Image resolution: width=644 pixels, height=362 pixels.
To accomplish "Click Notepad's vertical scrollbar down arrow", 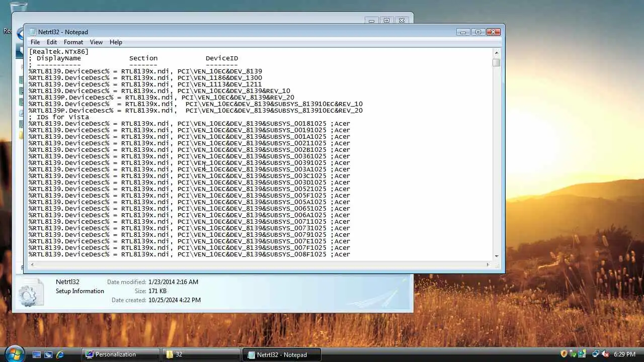I will coord(497,256).
